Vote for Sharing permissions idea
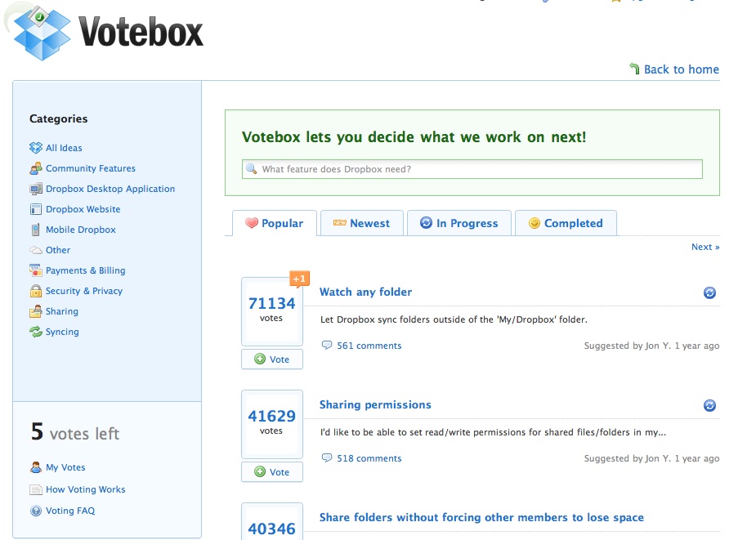This screenshot has height=540, width=756. 272,472
